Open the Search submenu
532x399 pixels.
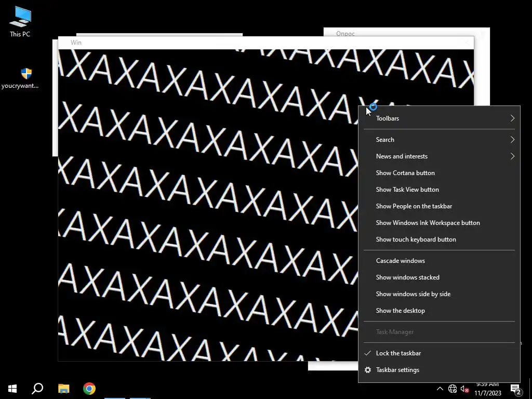439,140
